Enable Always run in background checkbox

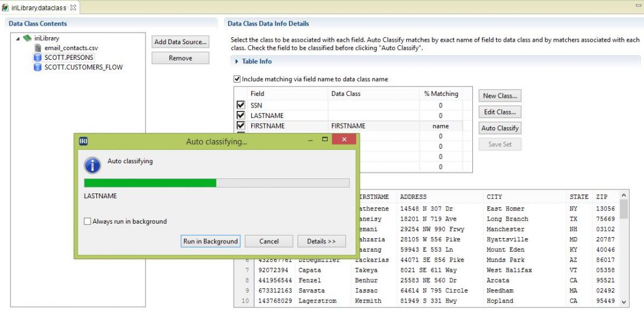(x=87, y=221)
